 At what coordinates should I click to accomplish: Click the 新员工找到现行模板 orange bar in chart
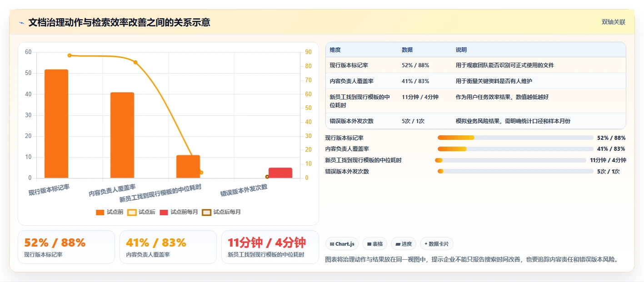(x=188, y=167)
